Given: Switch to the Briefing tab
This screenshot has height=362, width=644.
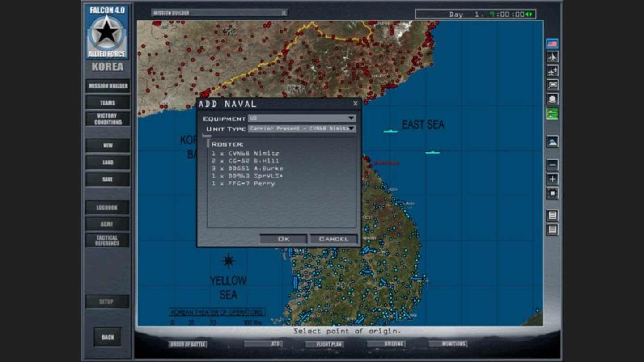Looking at the screenshot, I should 386,344.
